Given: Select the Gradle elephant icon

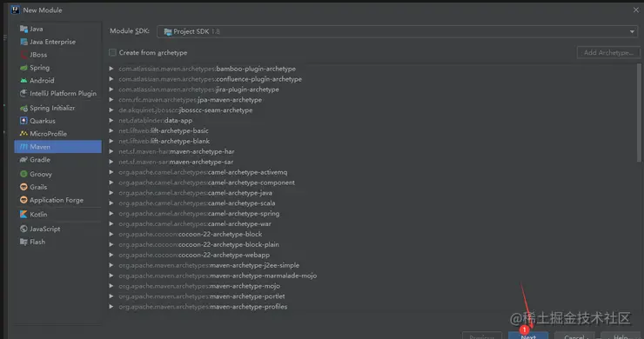Looking at the screenshot, I should tap(23, 160).
